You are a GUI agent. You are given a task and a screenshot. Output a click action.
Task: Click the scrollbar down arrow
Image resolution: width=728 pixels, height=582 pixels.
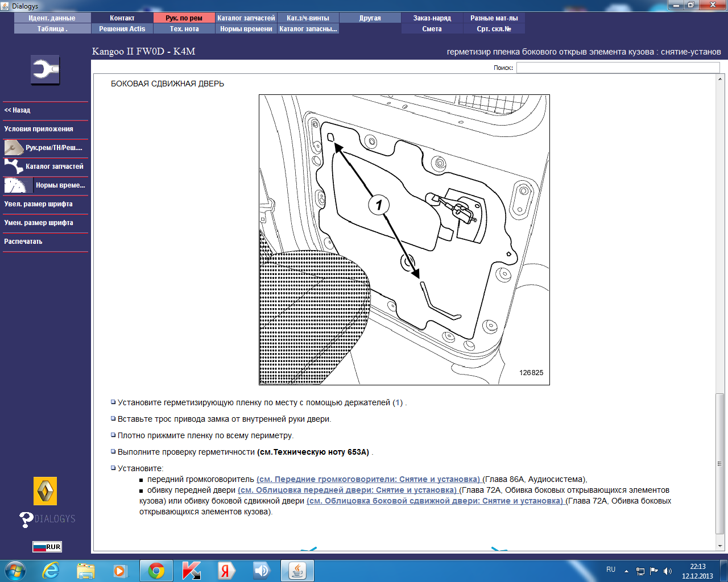point(720,546)
